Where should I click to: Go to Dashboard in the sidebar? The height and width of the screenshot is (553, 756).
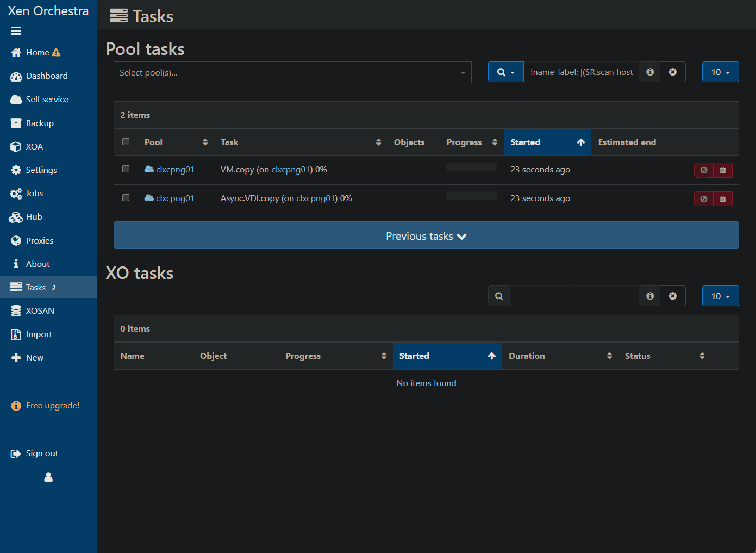pos(46,76)
